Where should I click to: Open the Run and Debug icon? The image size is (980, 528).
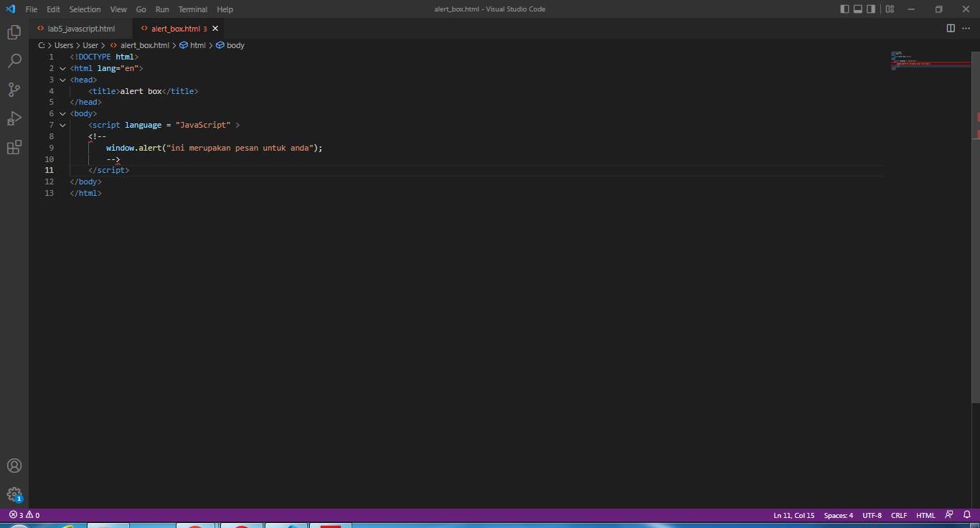(14, 118)
